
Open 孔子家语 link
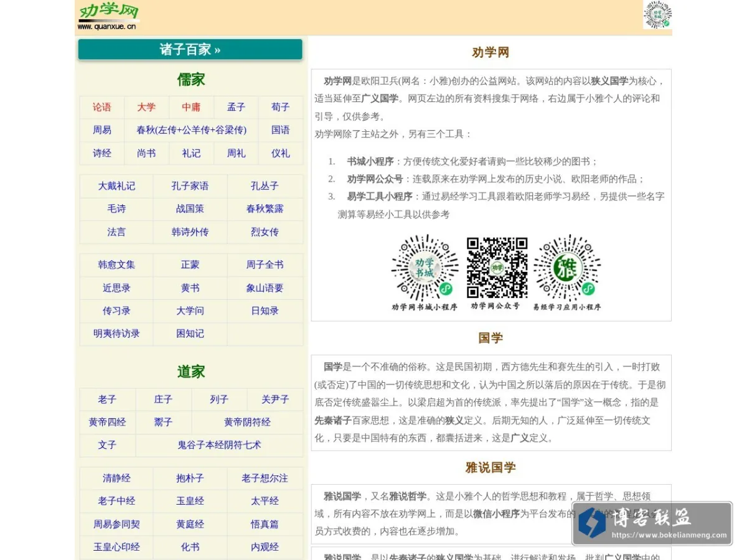coord(190,186)
